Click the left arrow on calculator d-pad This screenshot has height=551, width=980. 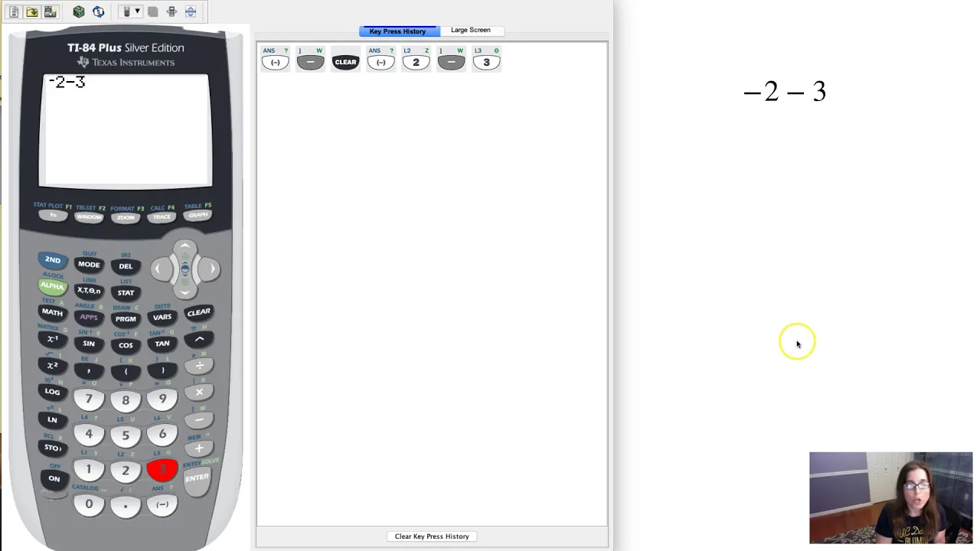click(161, 269)
